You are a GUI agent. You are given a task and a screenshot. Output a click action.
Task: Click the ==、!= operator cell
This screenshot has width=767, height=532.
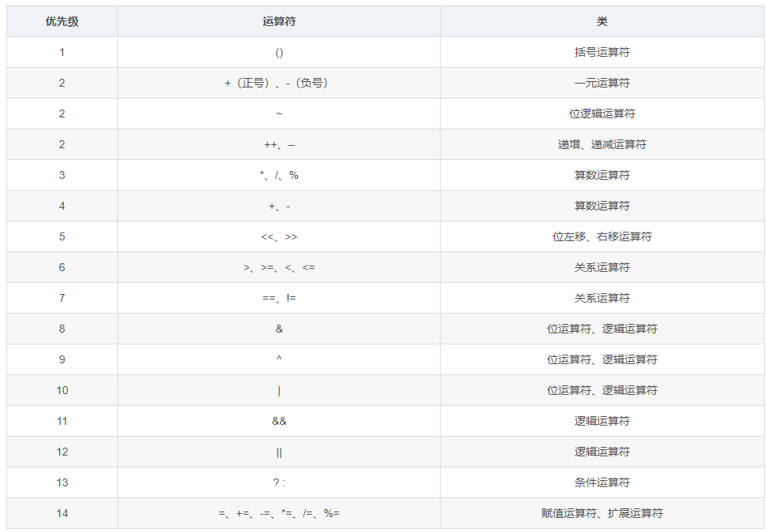279,298
